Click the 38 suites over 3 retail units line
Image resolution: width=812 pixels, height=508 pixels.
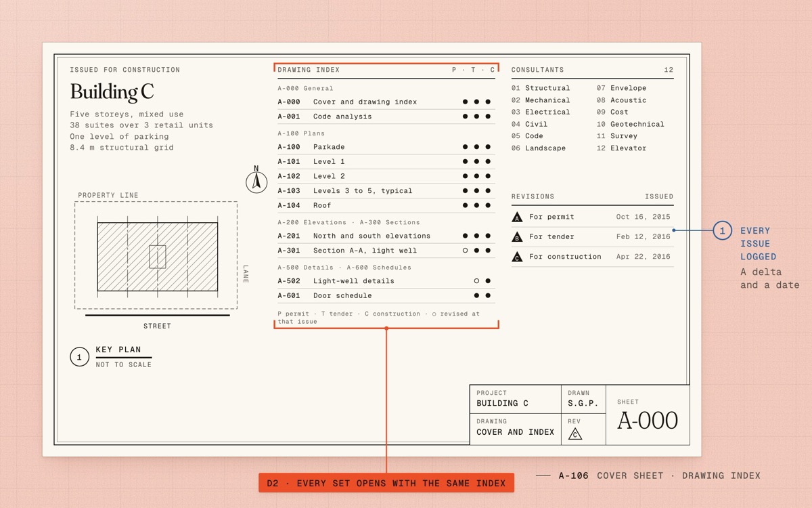click(x=141, y=125)
